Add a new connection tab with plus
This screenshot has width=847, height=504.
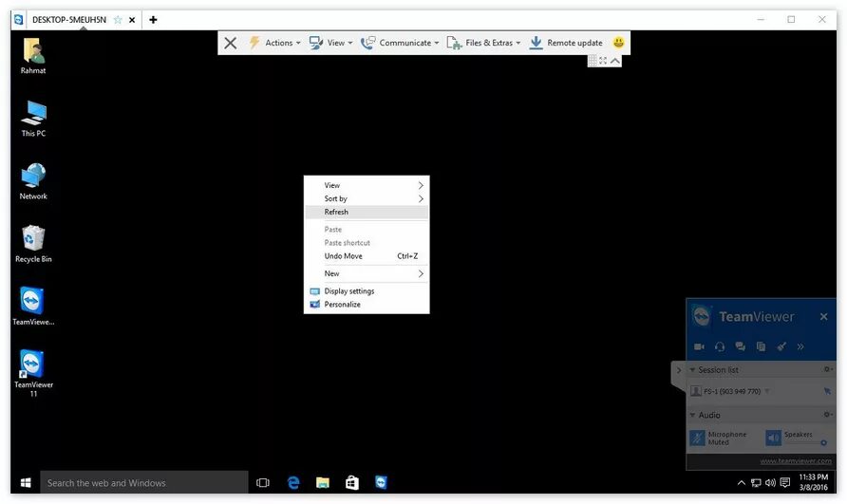point(154,19)
